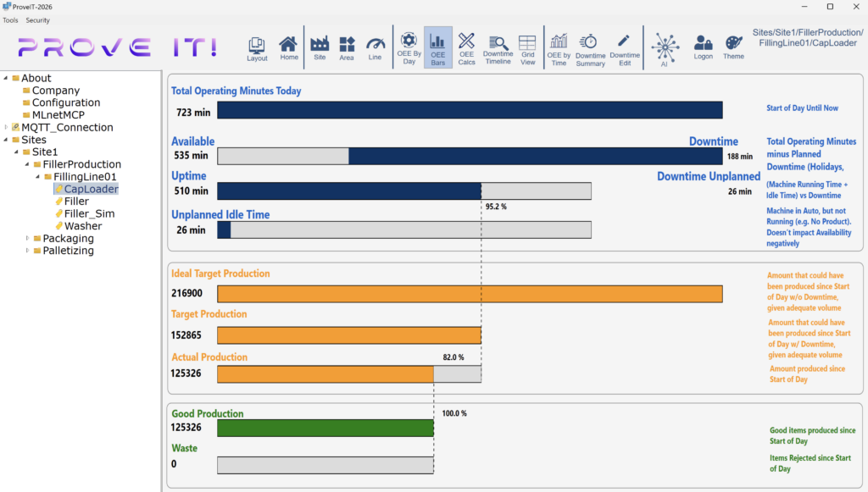Open the AI assistant icon

[664, 49]
